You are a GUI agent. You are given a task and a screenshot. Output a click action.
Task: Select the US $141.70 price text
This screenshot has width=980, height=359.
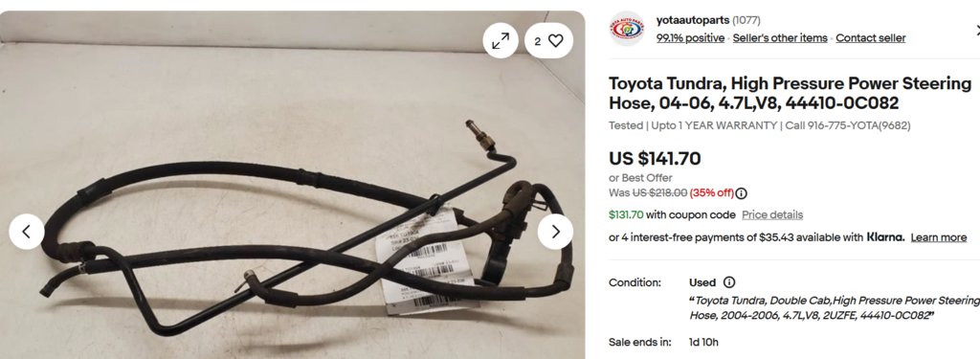tap(655, 159)
